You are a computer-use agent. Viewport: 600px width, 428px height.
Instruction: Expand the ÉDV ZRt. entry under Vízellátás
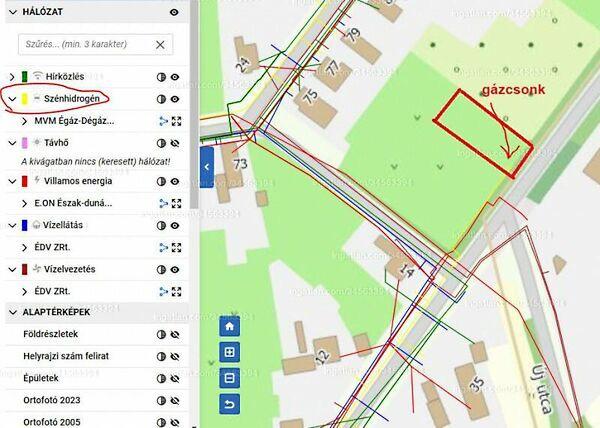25,247
